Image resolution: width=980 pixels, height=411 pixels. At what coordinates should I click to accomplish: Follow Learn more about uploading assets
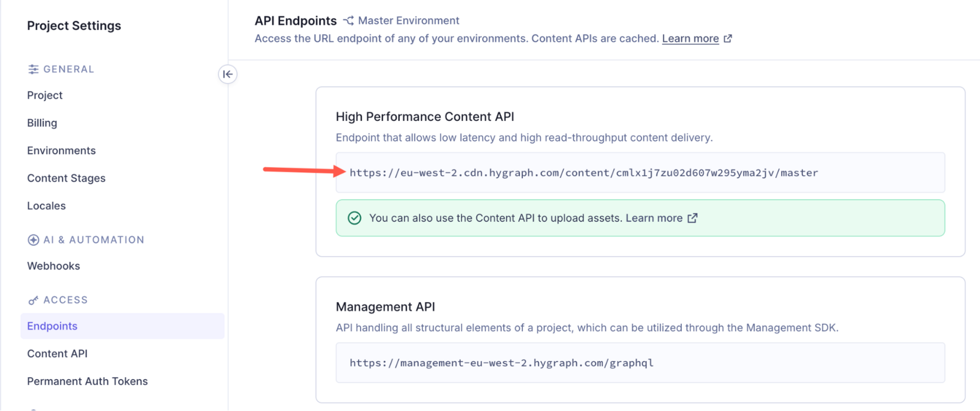coord(654,218)
